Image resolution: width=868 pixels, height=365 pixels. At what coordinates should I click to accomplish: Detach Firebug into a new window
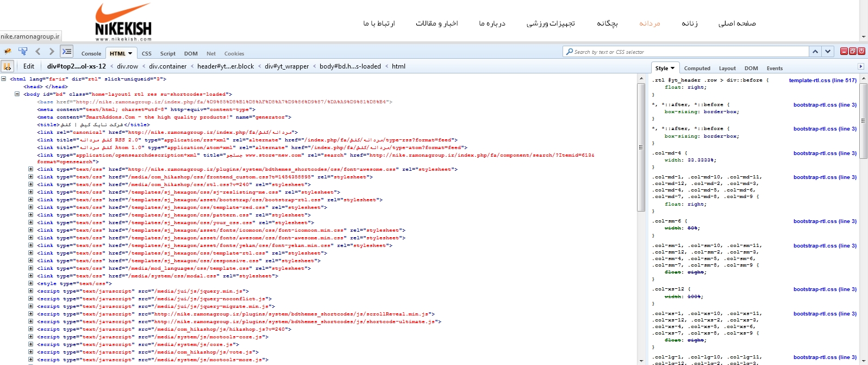click(853, 51)
